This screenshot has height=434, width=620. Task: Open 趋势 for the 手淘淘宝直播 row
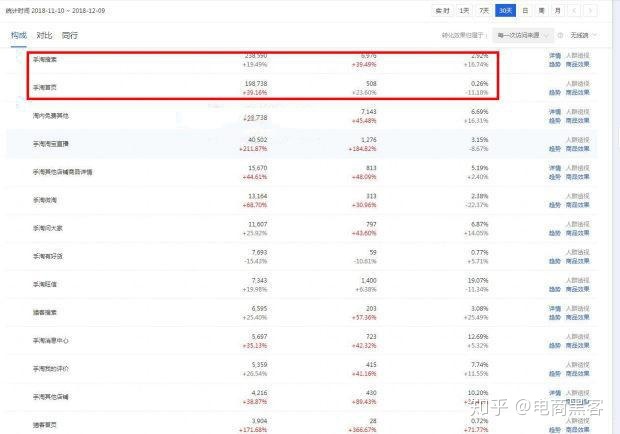click(555, 149)
